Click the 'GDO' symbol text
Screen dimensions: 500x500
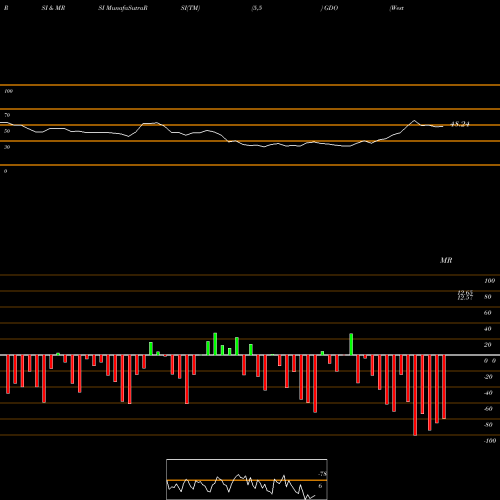[331, 8]
